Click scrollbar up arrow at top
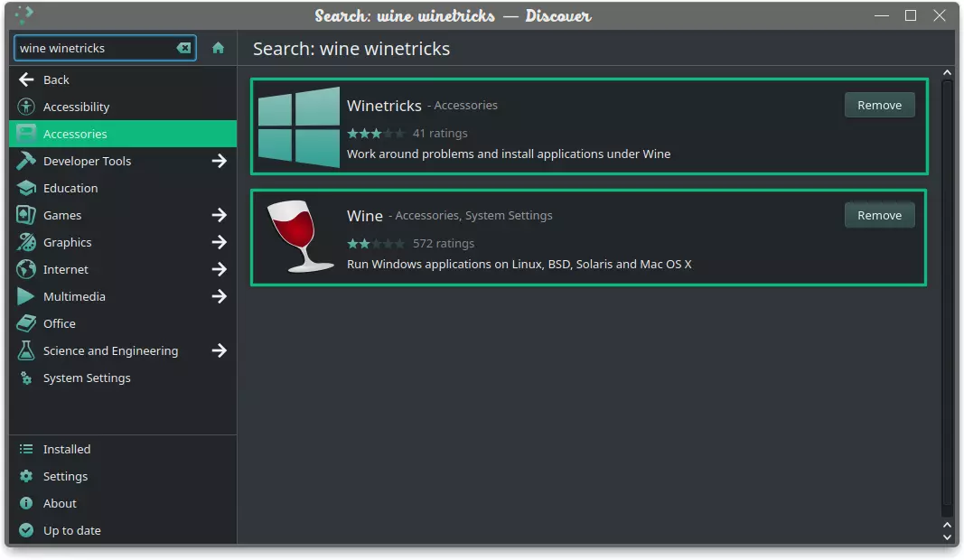This screenshot has height=560, width=964. pyautogui.click(x=947, y=72)
